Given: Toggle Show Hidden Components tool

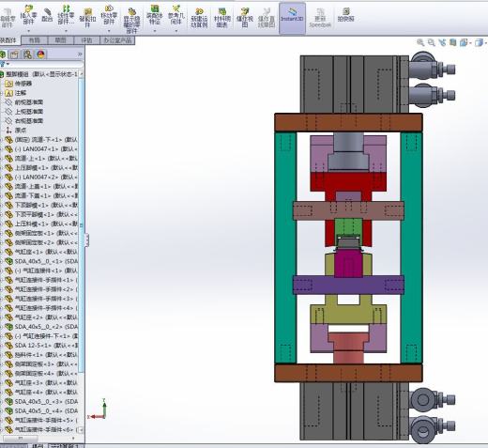Looking at the screenshot, I should tap(131, 21).
